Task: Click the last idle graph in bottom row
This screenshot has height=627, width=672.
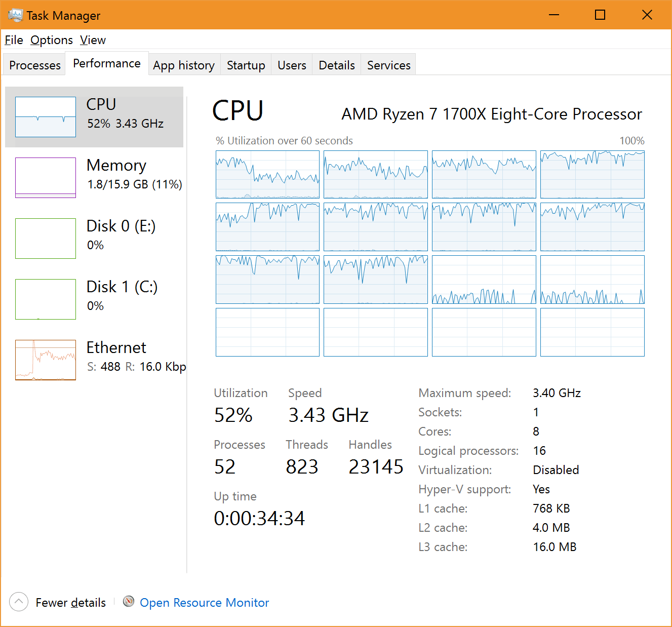Action: coord(592,332)
